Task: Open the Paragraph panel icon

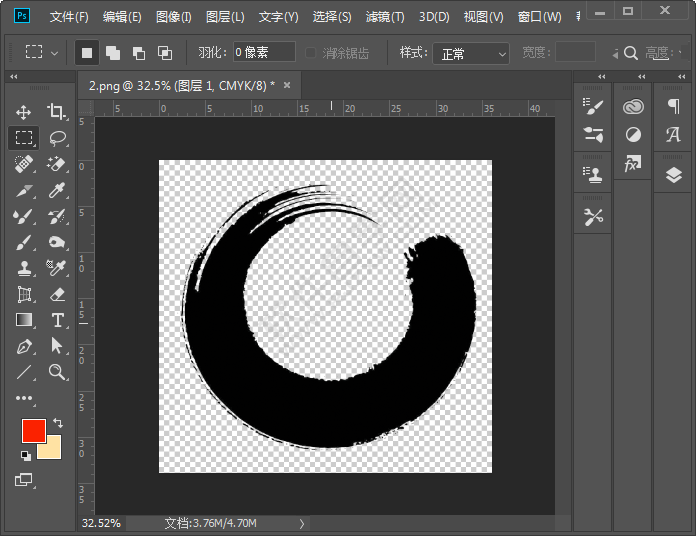Action: [x=673, y=106]
